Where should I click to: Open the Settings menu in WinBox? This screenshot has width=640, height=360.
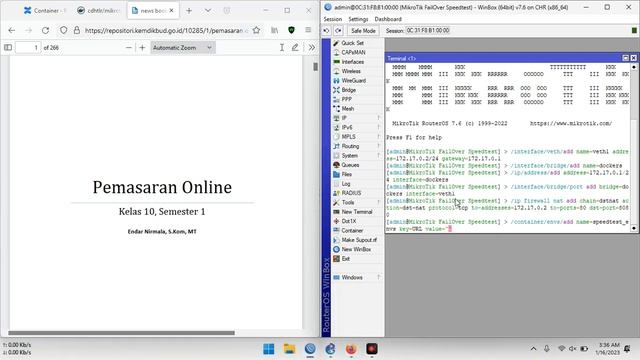pos(358,19)
